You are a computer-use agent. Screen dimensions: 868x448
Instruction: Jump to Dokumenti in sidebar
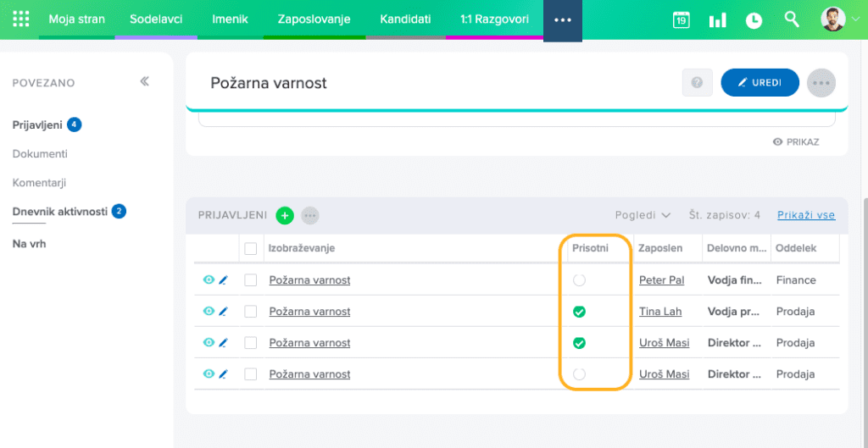click(40, 154)
